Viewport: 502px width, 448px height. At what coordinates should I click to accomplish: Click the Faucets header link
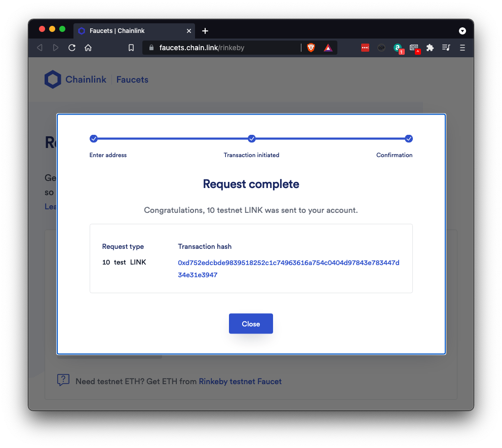(x=132, y=80)
